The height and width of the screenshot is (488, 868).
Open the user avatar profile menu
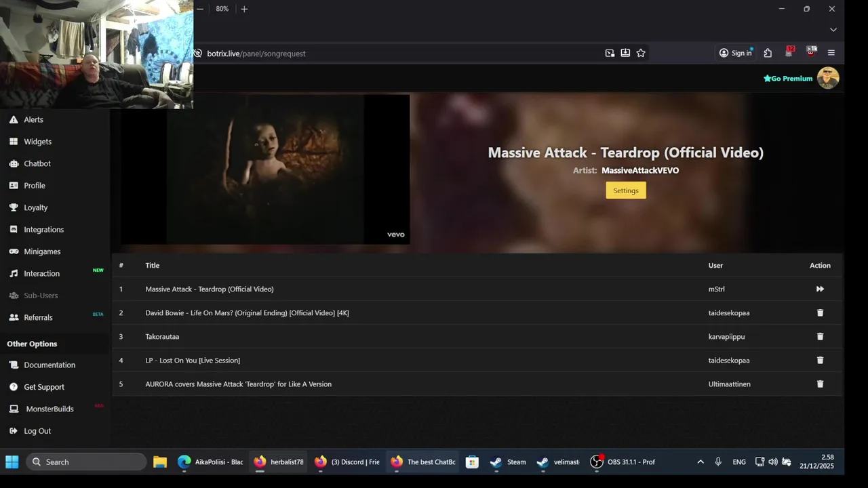tap(828, 78)
